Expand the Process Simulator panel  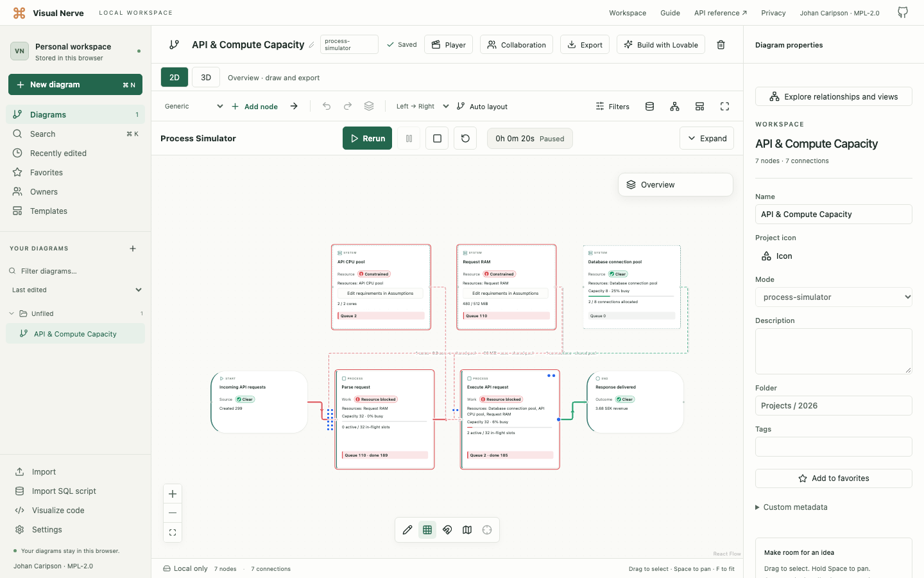(706, 138)
